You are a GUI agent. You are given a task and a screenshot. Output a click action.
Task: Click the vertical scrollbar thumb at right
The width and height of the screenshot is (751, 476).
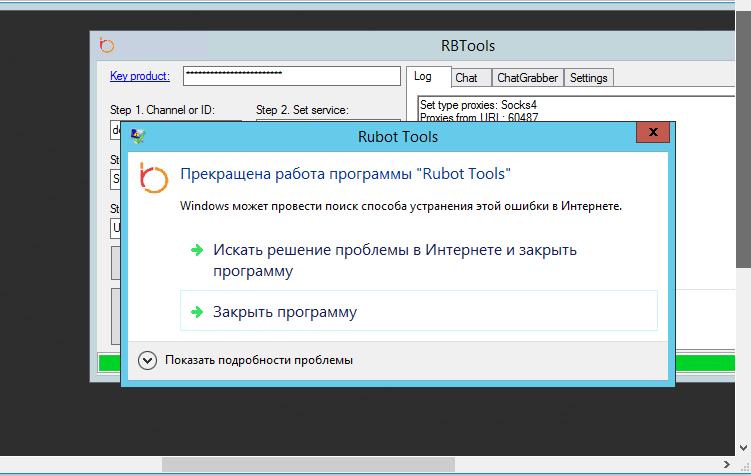743,139
